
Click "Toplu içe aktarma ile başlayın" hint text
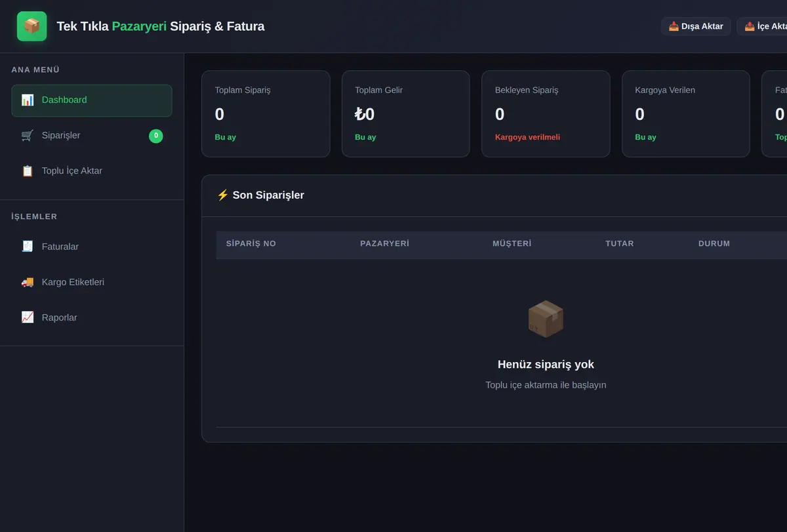[546, 385]
